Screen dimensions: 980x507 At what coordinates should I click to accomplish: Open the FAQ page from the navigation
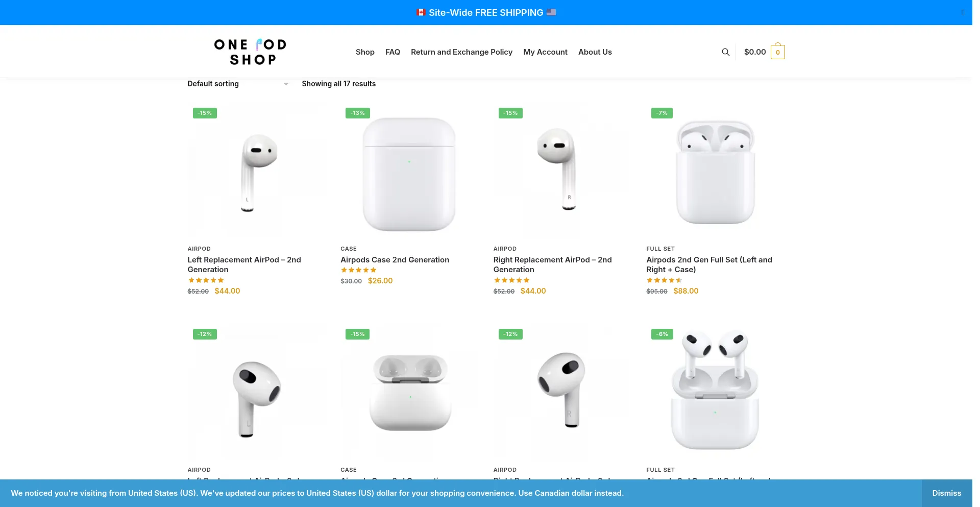coord(393,52)
